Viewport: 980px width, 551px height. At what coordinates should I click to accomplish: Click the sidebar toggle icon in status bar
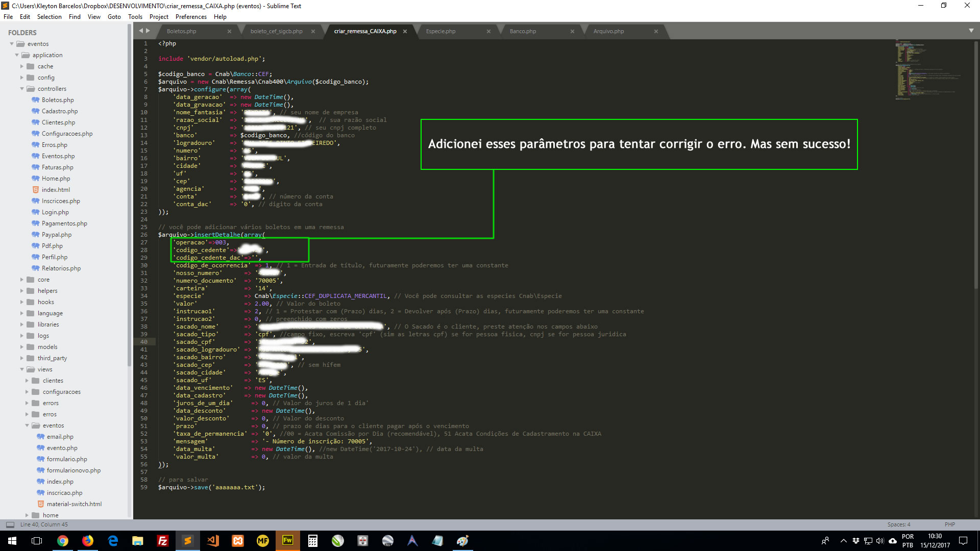tap(10, 524)
